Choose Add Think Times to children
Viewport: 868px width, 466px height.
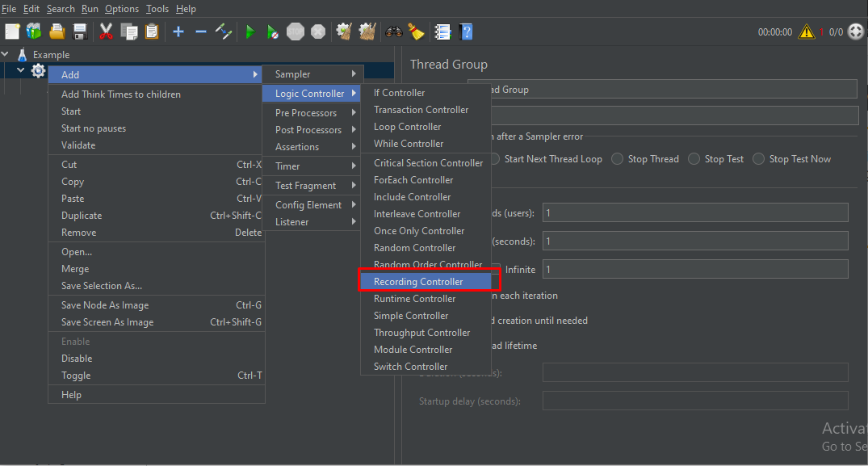tap(157, 94)
